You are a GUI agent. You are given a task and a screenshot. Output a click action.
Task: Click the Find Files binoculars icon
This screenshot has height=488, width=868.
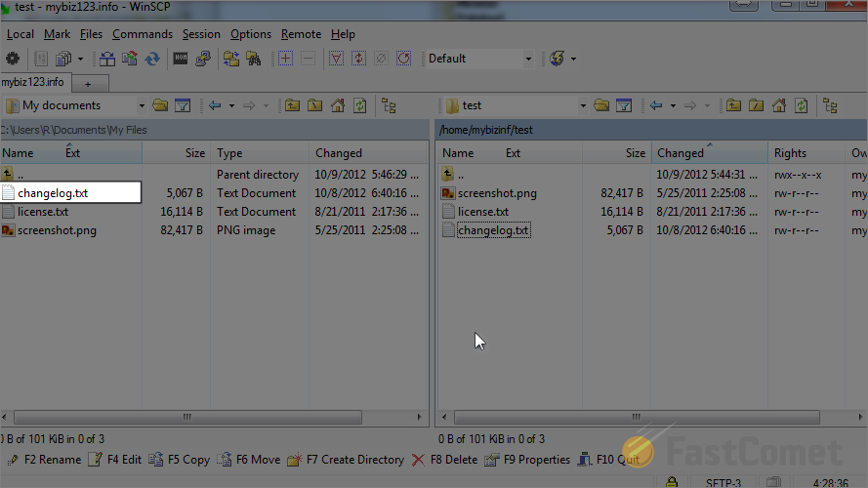click(x=254, y=59)
